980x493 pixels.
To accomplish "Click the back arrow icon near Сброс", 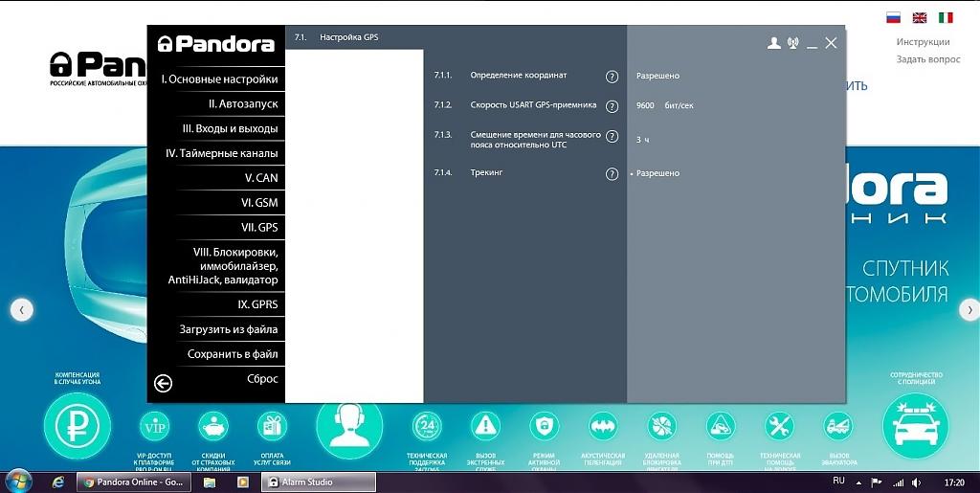I will 163,383.
